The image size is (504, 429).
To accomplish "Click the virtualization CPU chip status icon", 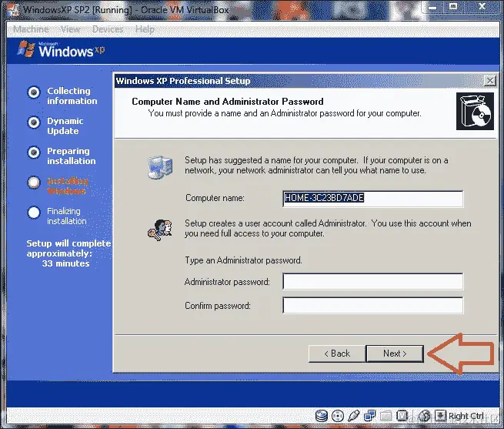I will 402,416.
